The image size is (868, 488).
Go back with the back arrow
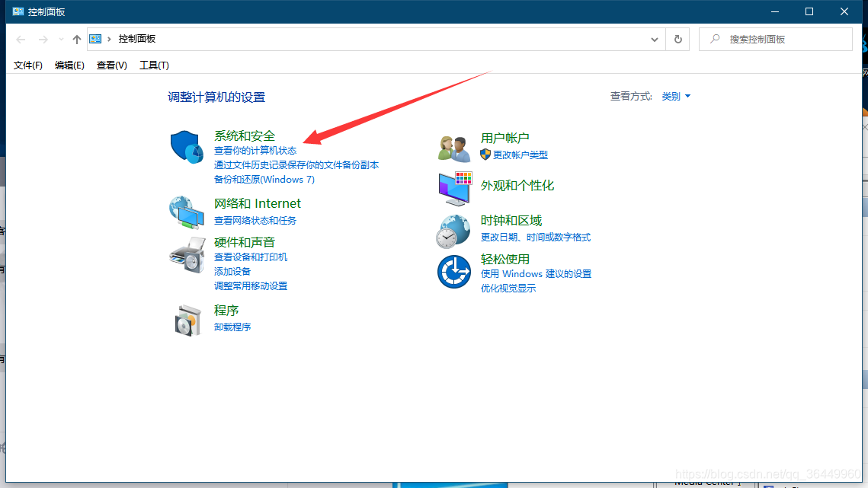[21, 40]
